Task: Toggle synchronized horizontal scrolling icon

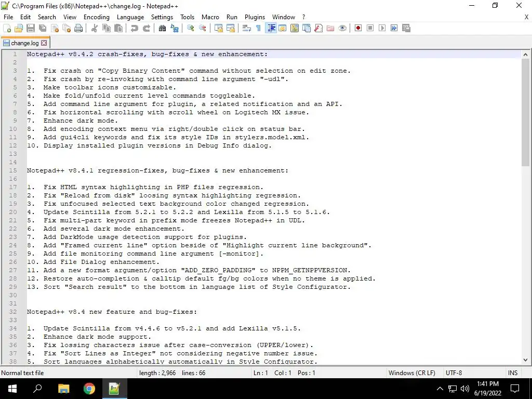Action: tap(231, 28)
